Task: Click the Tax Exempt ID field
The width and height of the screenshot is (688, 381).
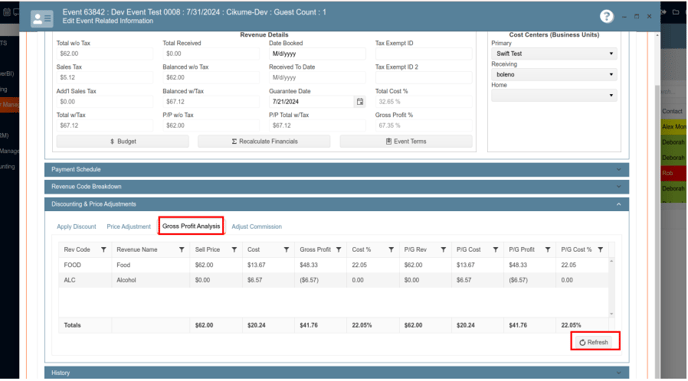Action: (423, 54)
